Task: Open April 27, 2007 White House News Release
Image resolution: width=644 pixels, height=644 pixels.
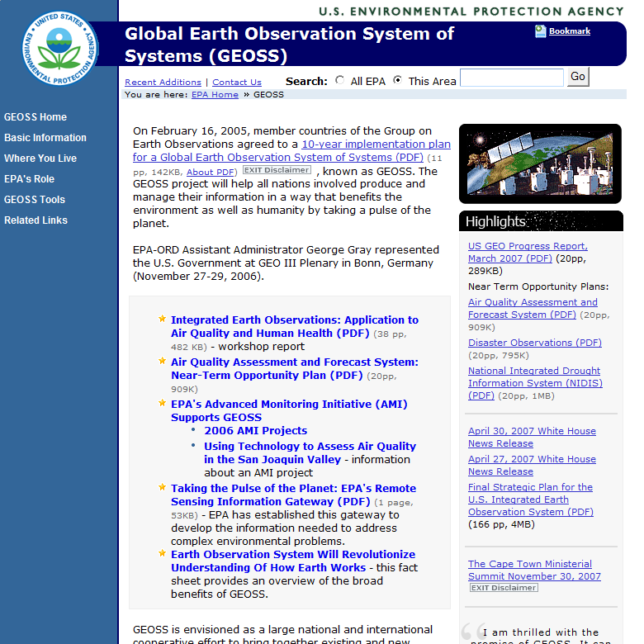Action: point(532,465)
